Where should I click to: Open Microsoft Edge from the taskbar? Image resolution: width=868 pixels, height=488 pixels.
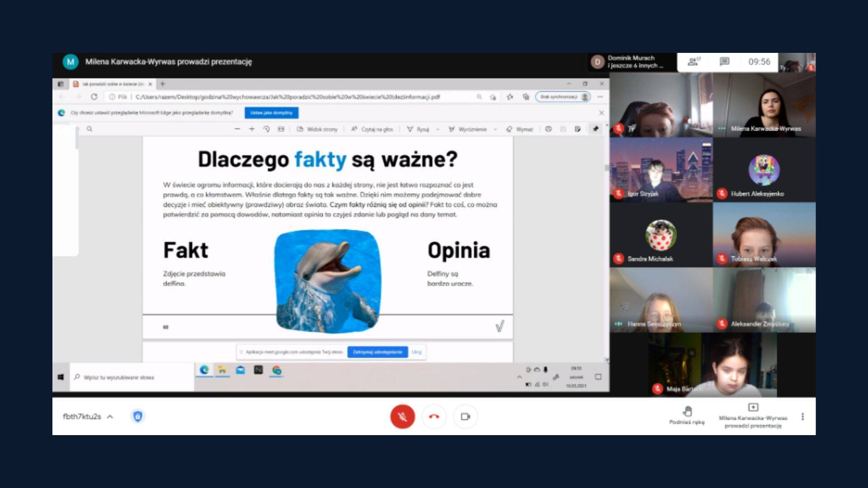point(204,371)
